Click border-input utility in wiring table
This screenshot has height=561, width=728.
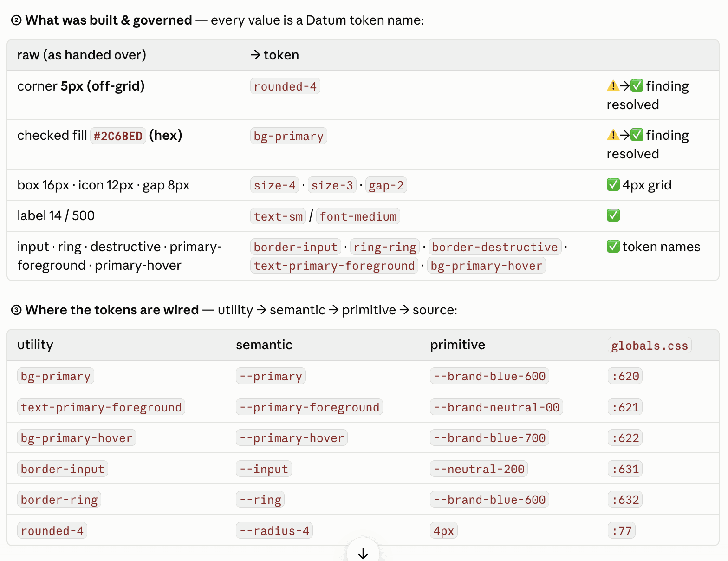tap(63, 469)
